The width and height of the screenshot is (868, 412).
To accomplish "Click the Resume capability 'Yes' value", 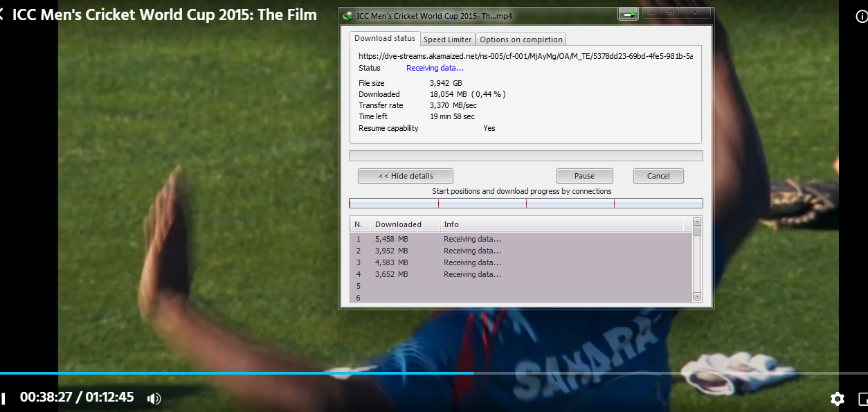I will (489, 128).
